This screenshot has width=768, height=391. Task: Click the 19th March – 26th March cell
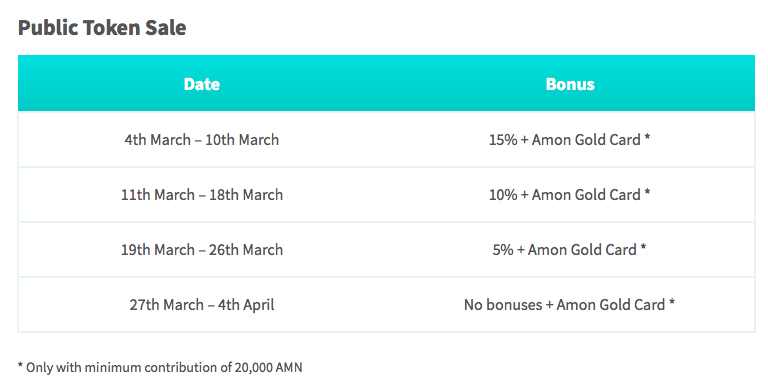coord(202,250)
